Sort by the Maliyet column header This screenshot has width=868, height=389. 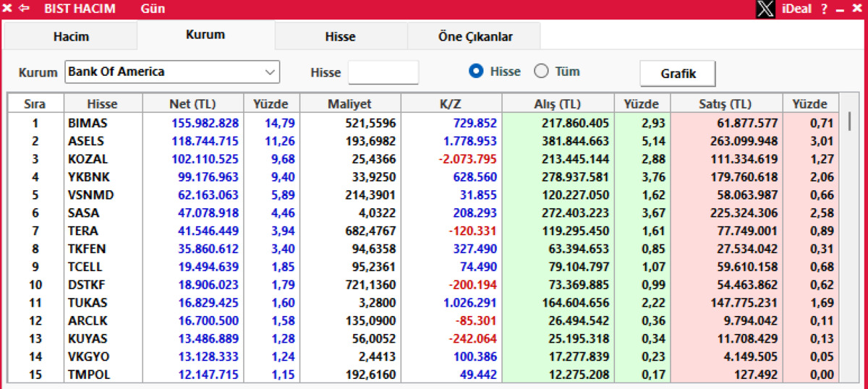[x=350, y=104]
